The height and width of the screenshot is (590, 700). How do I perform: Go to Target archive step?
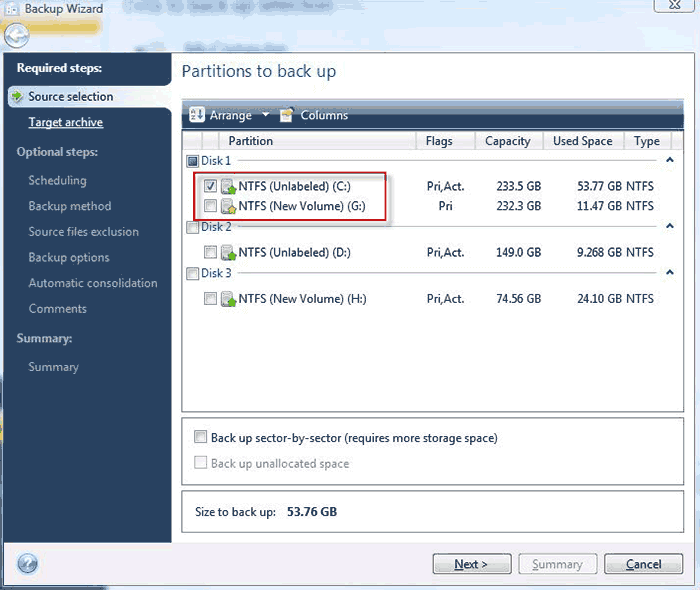(65, 122)
